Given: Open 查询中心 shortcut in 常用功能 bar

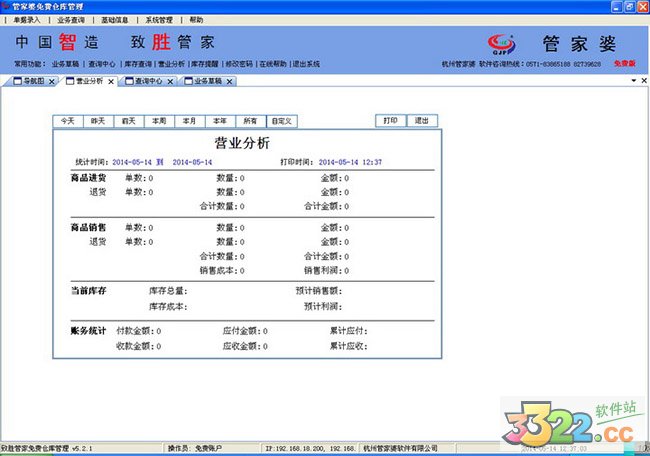Looking at the screenshot, I should [102, 64].
